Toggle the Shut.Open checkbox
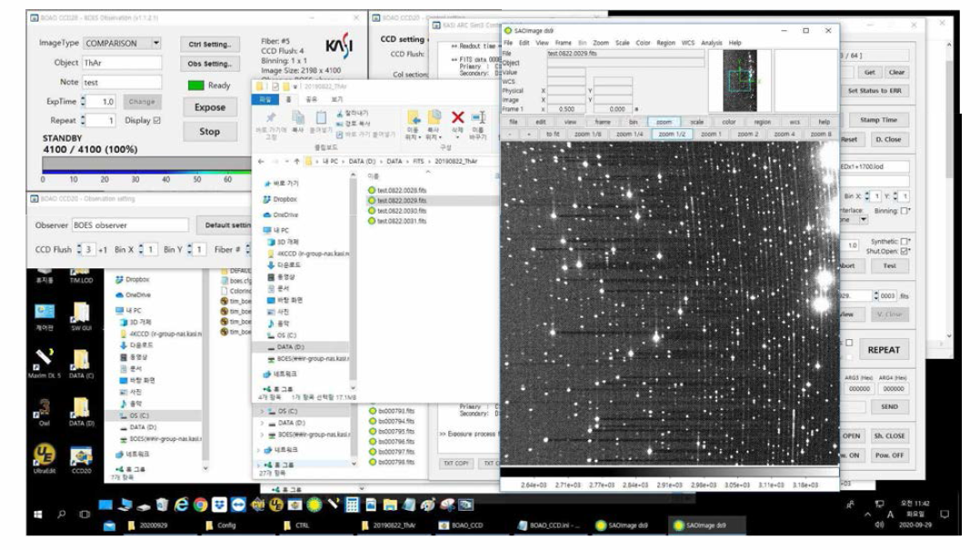Image resolution: width=980 pixels, height=550 pixels. pyautogui.click(x=904, y=251)
